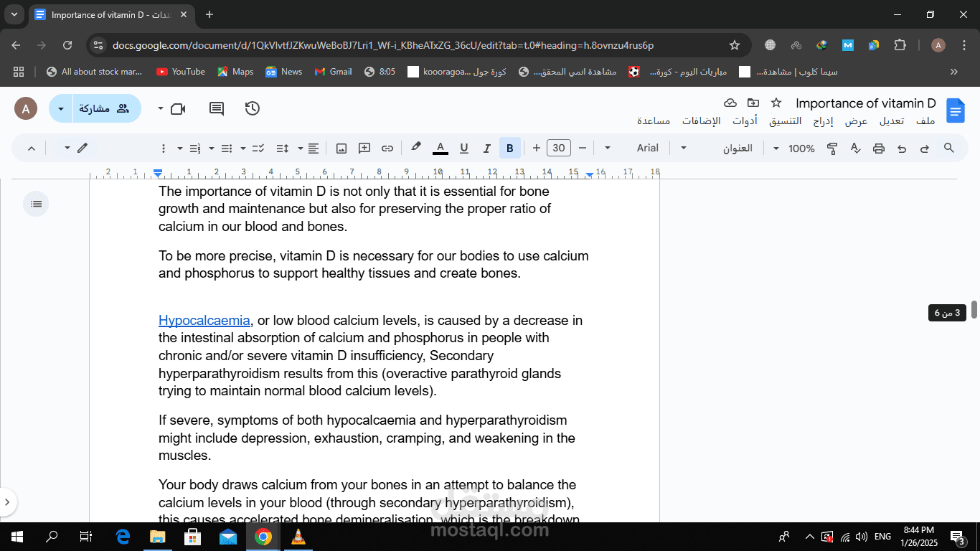
Task: Insert an image using the picture icon
Action: [341, 149]
